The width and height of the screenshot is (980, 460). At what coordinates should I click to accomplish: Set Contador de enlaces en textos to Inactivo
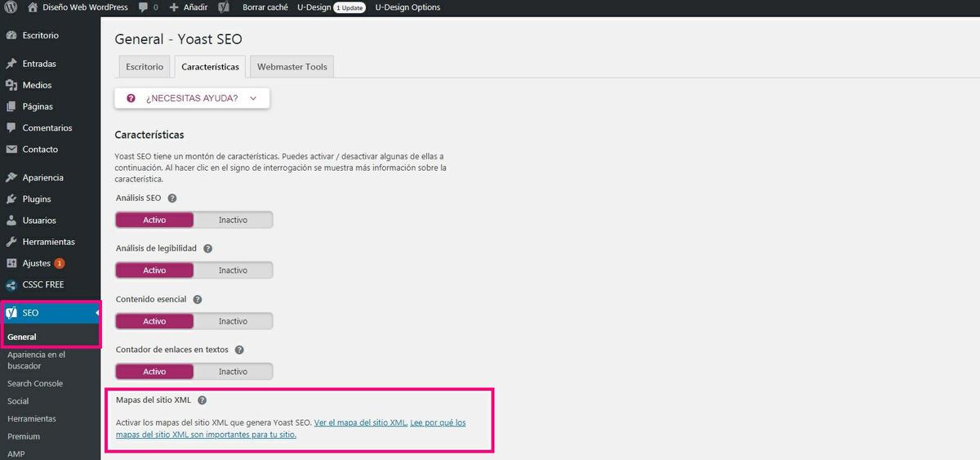(233, 372)
